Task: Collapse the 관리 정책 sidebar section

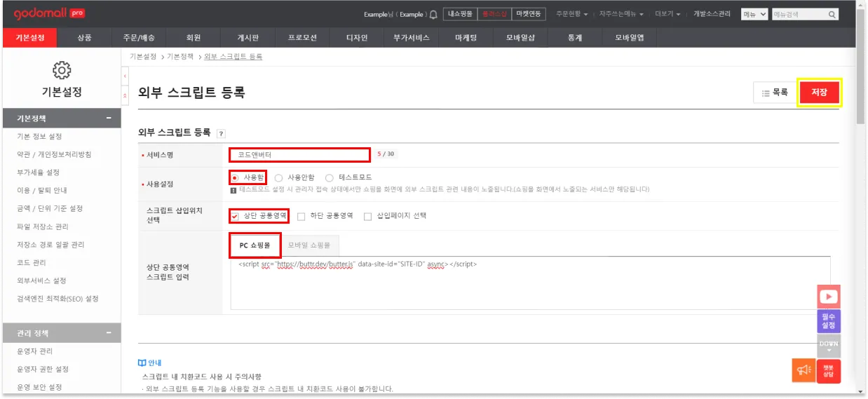Action: click(109, 333)
